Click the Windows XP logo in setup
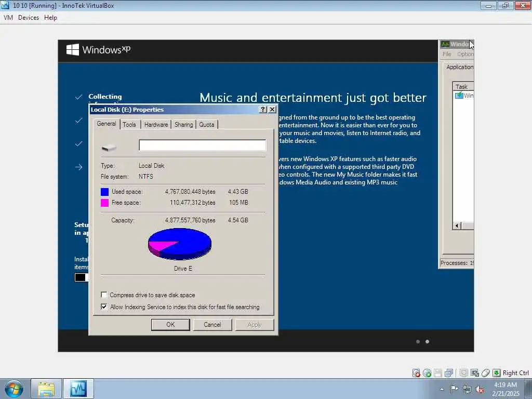Image resolution: width=532 pixels, height=399 pixels. (73, 50)
